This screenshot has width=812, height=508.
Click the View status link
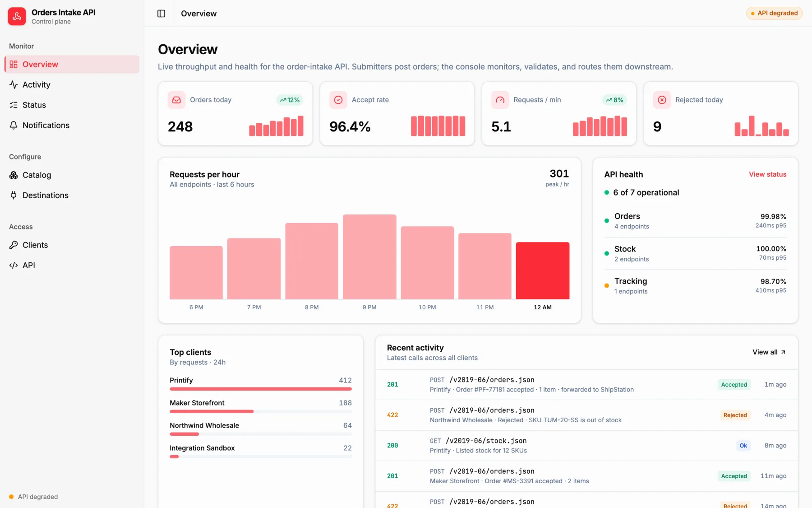click(767, 174)
